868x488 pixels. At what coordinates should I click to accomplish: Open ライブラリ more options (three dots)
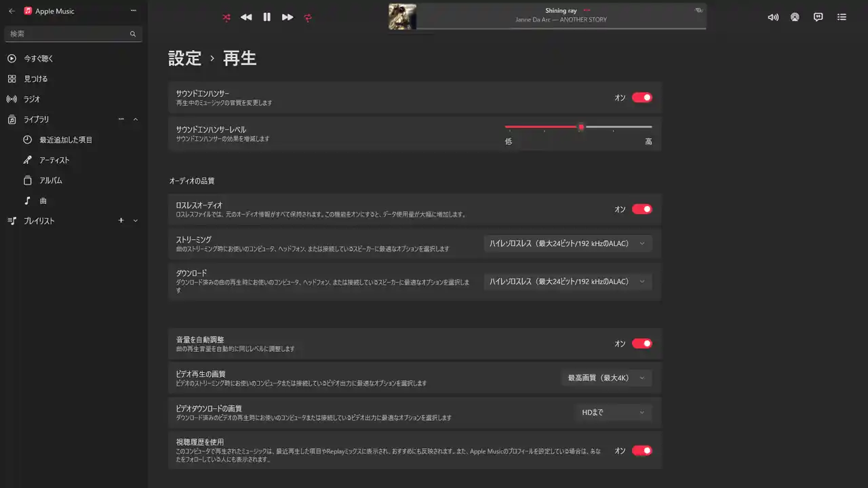(121, 119)
